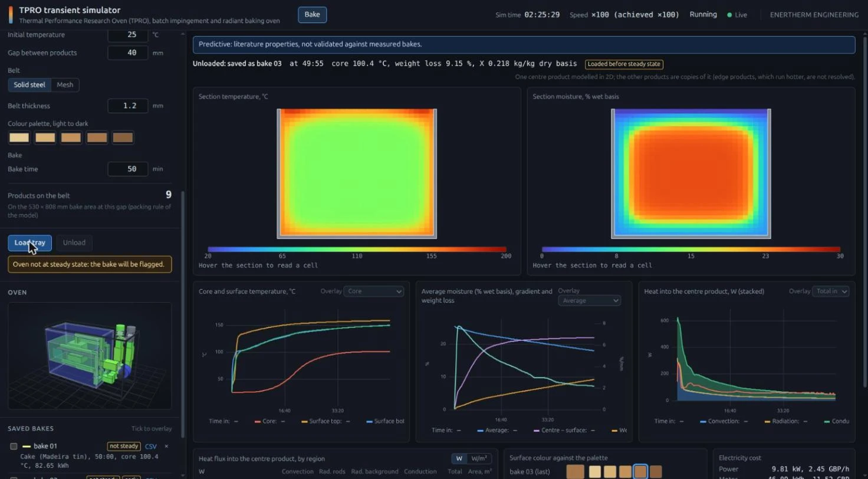Click the section temperature colour scale bar
The width and height of the screenshot is (868, 479).
point(357,250)
